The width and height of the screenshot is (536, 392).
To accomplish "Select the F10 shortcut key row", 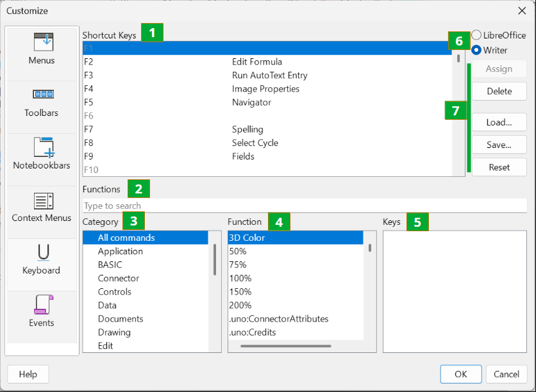I will tap(267, 170).
